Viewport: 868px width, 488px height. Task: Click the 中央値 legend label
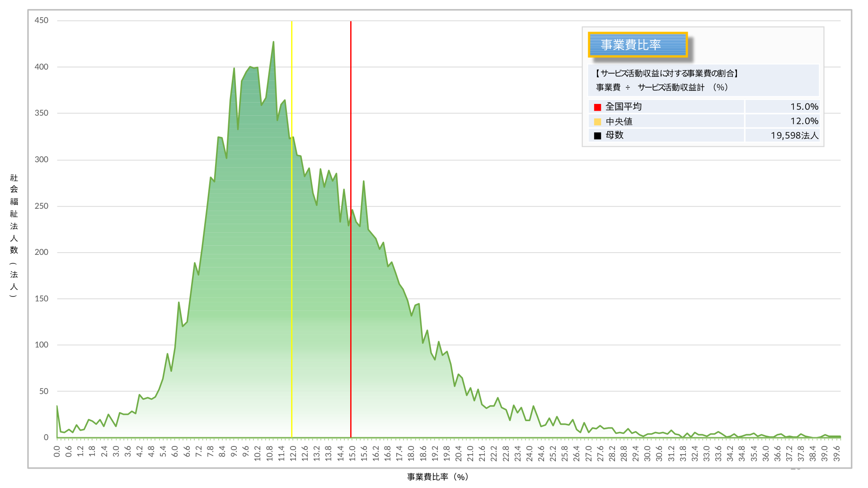coord(619,122)
